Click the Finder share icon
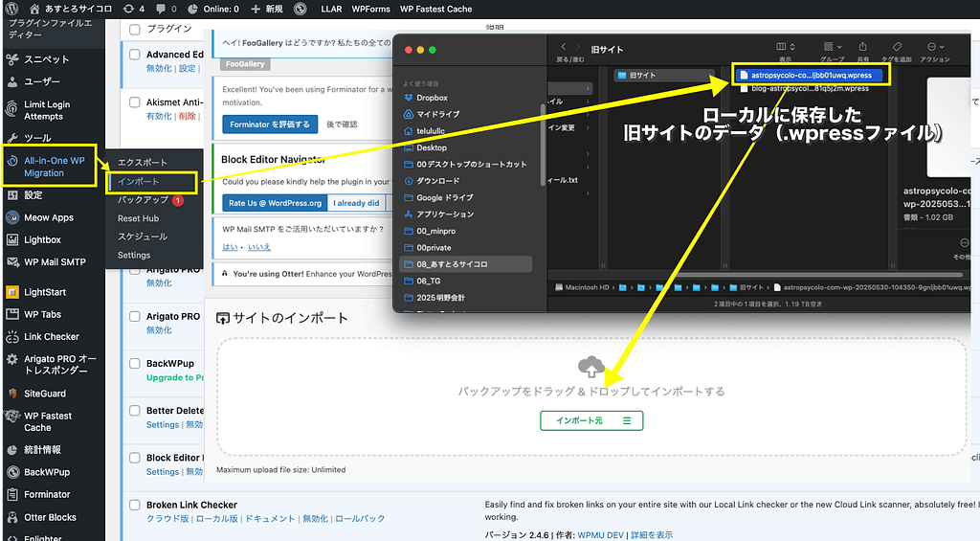This screenshot has height=541, width=980. pos(861,47)
